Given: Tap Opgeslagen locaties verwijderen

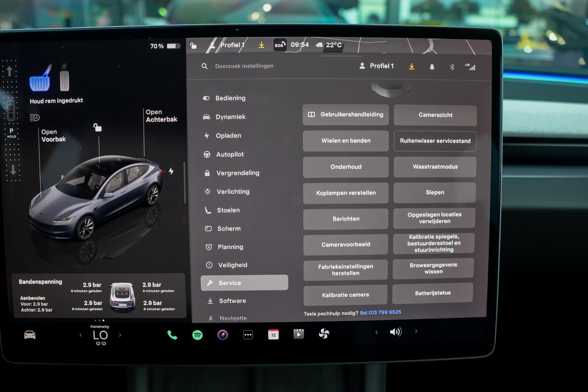Looking at the screenshot, I should [434, 218].
